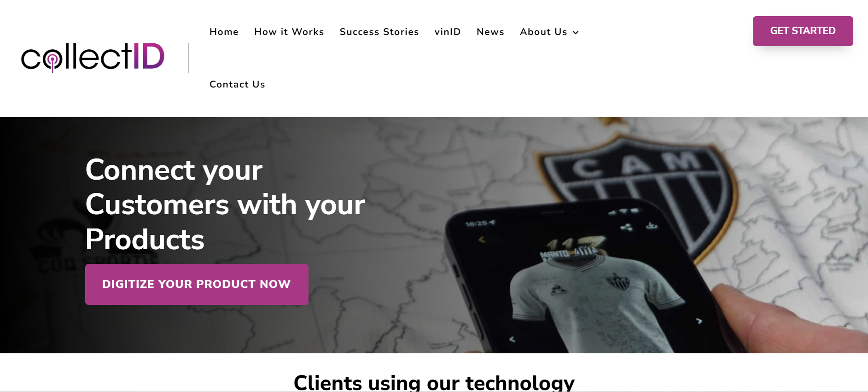Image resolution: width=868 pixels, height=392 pixels.
Task: Tap the share icon on the phone screen
Action: pos(626,227)
